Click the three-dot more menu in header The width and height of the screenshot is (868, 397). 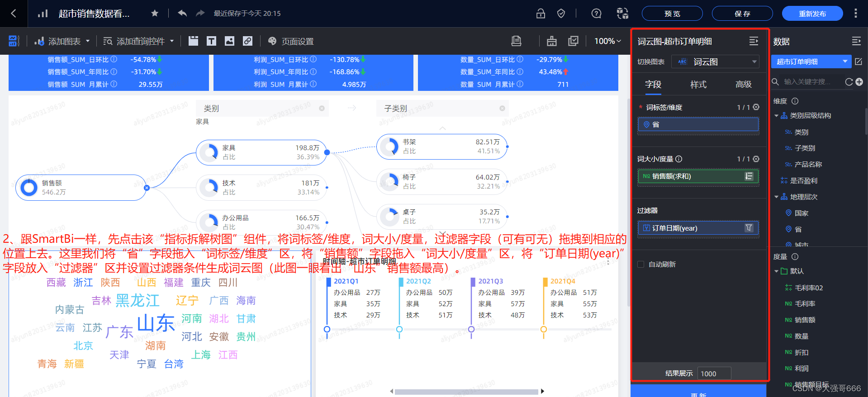click(x=855, y=14)
